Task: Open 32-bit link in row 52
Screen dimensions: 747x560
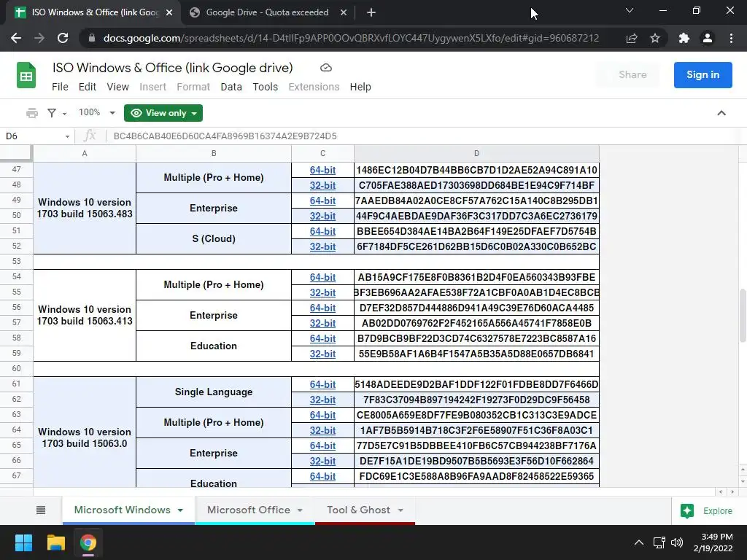Action: click(322, 246)
